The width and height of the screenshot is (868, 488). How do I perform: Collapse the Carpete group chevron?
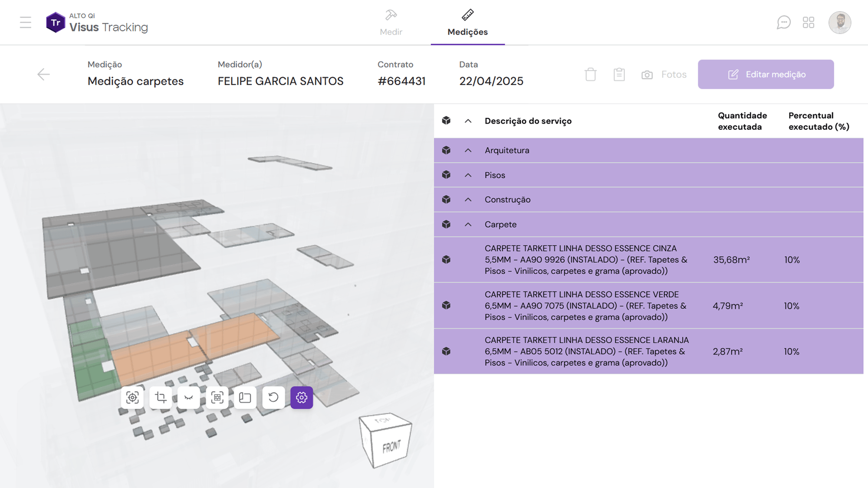pos(468,225)
